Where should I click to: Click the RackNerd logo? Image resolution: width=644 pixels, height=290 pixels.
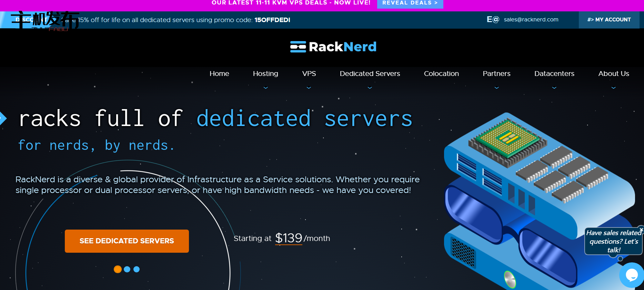click(333, 47)
